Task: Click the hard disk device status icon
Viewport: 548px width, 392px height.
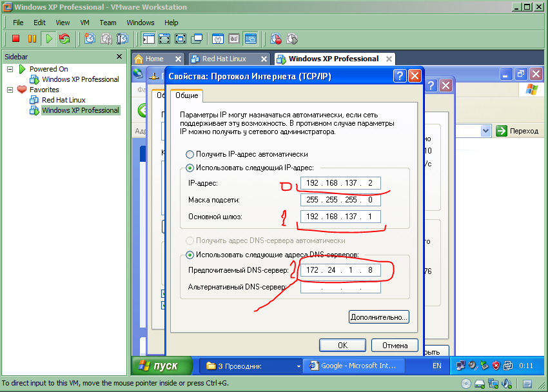Action: pos(480,384)
